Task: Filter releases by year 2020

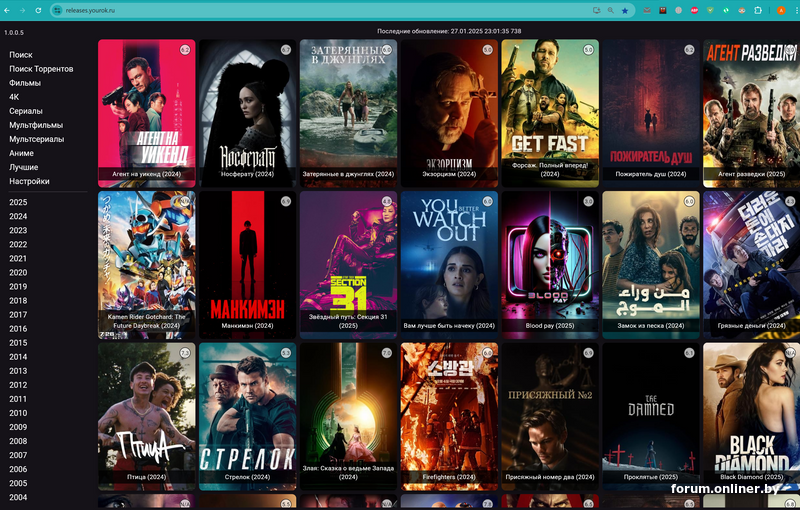Action: coord(18,272)
